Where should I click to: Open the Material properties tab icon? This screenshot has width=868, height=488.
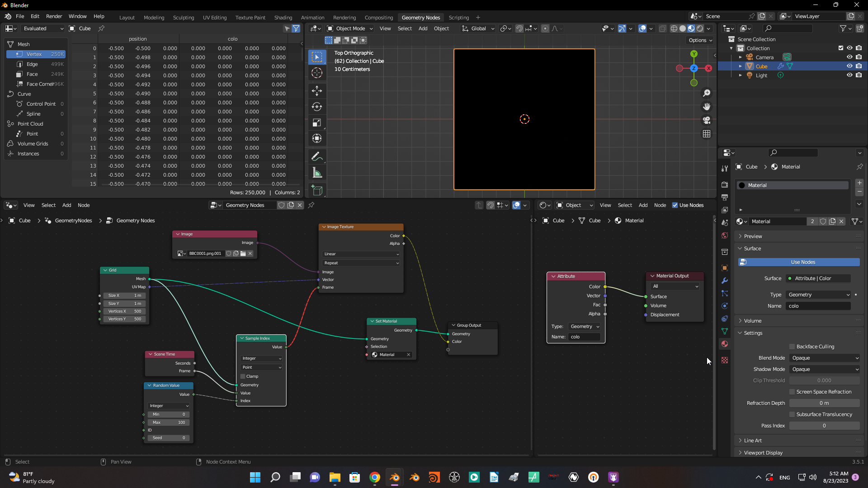tap(725, 344)
